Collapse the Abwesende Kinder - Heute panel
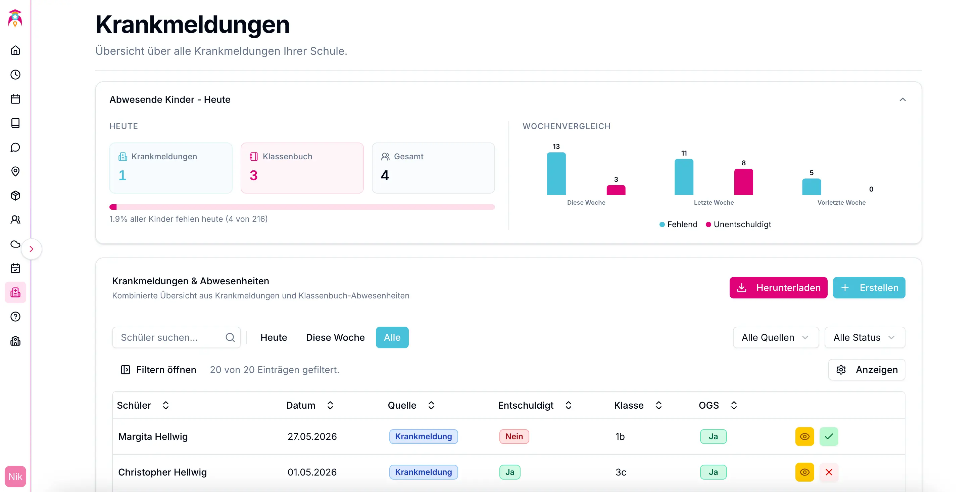Screen dimensions: 980x492 pyautogui.click(x=902, y=100)
